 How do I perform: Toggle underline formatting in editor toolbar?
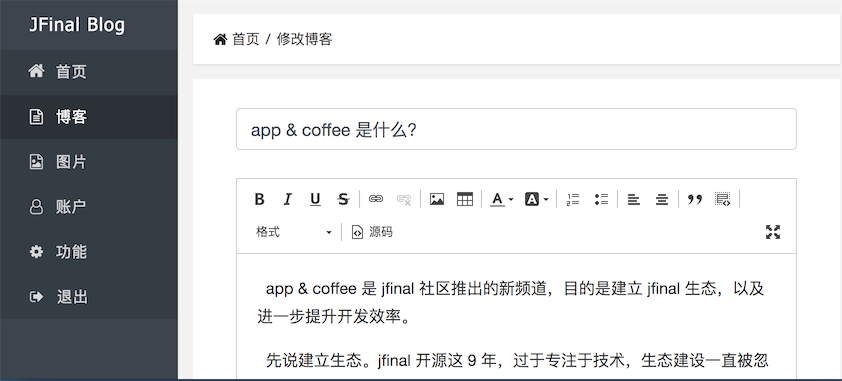coord(315,200)
